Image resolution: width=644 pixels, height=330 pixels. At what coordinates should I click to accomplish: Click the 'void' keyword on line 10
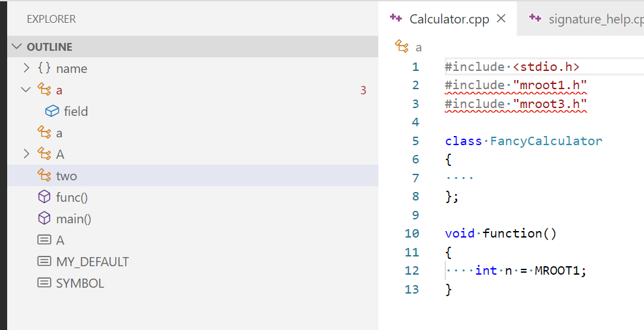[460, 234]
